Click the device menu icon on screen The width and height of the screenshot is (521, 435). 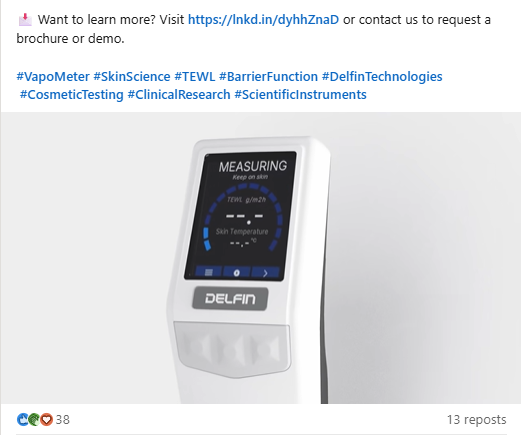[208, 272]
